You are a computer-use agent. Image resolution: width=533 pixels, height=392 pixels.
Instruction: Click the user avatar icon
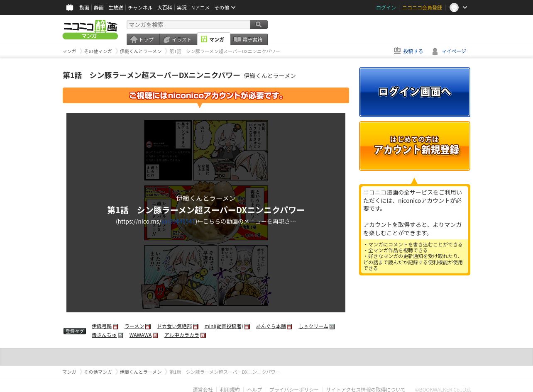[x=454, y=7]
